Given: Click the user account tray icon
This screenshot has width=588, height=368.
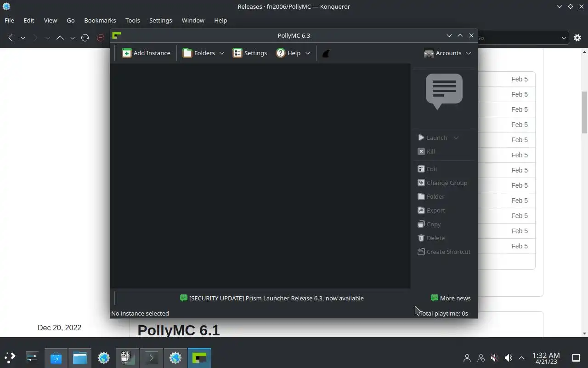Looking at the screenshot, I should 467,357.
